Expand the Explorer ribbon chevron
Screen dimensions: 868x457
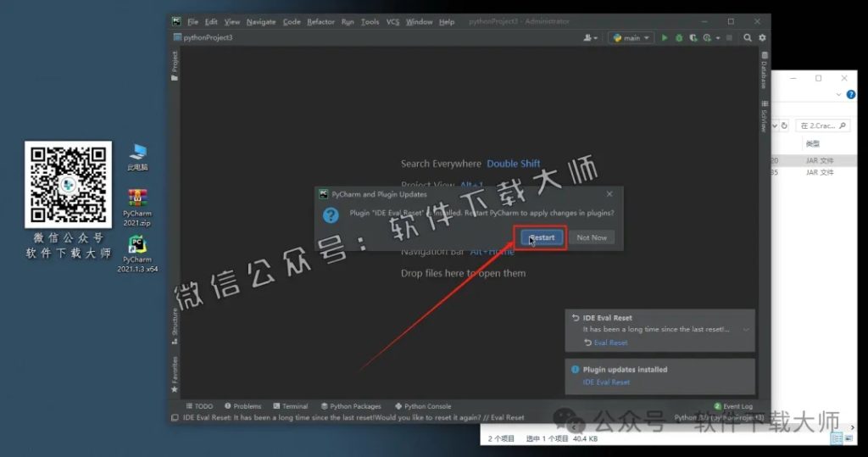(838, 95)
